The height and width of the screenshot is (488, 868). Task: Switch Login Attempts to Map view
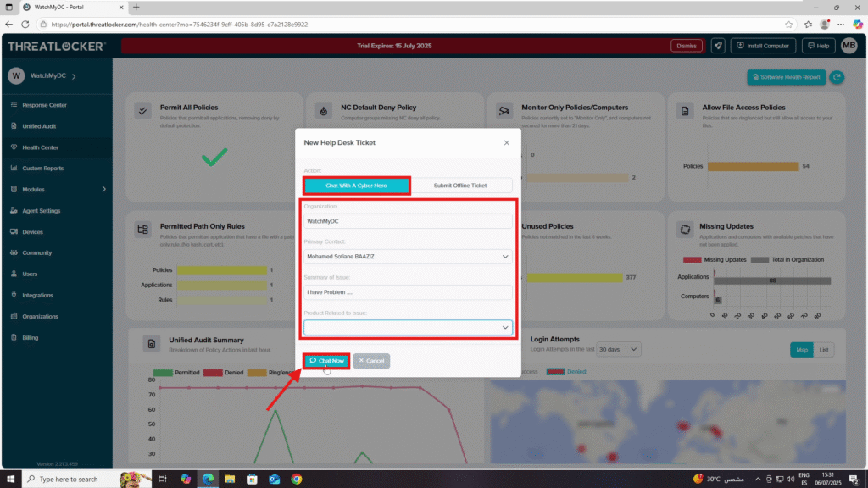802,350
